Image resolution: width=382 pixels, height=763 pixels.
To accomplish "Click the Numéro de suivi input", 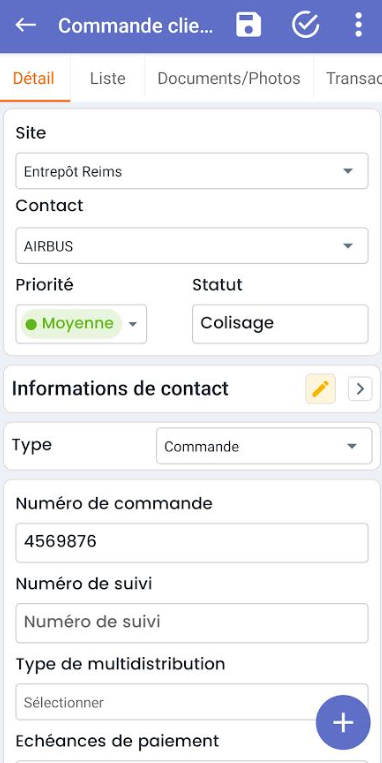I will [192, 623].
